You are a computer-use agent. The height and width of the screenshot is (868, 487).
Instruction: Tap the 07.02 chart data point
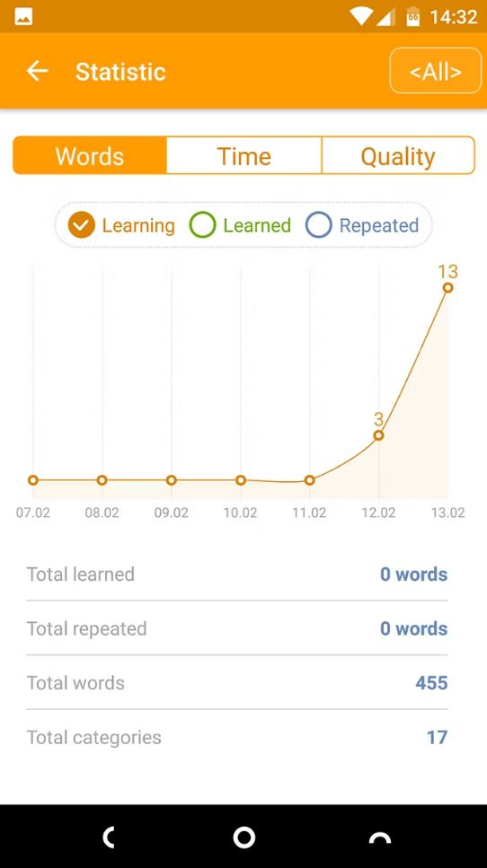(x=32, y=480)
